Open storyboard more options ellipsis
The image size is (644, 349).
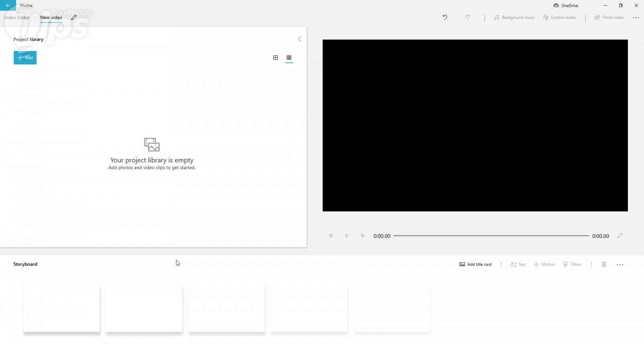tap(620, 265)
